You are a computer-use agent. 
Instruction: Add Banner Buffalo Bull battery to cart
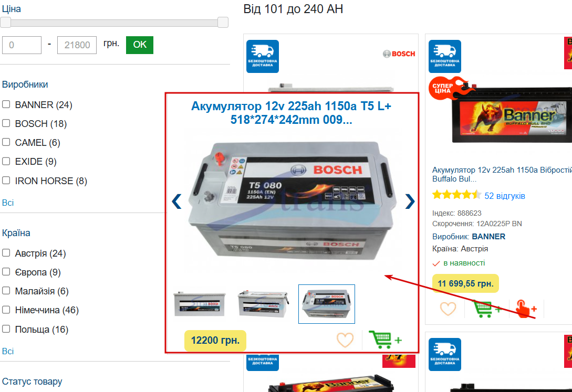coord(486,309)
